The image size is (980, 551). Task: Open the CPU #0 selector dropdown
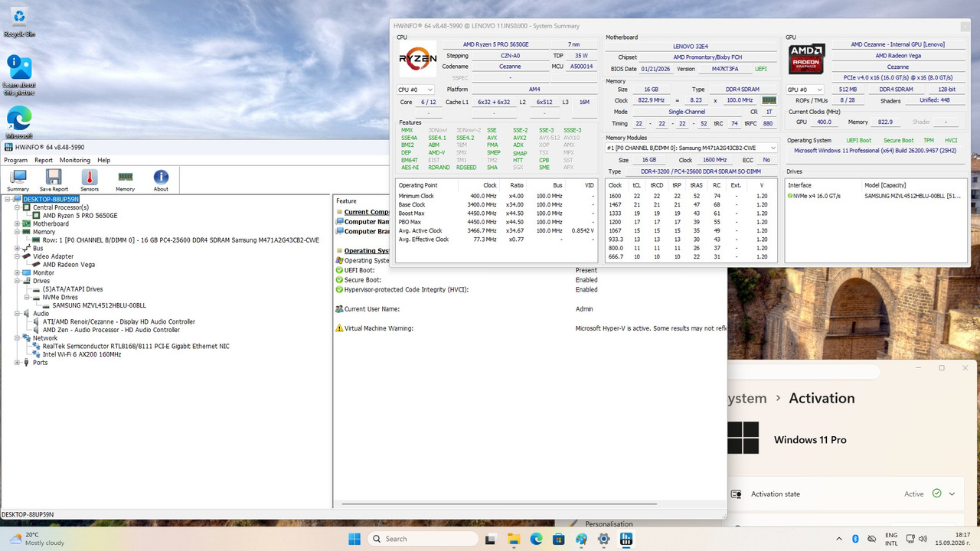point(415,90)
